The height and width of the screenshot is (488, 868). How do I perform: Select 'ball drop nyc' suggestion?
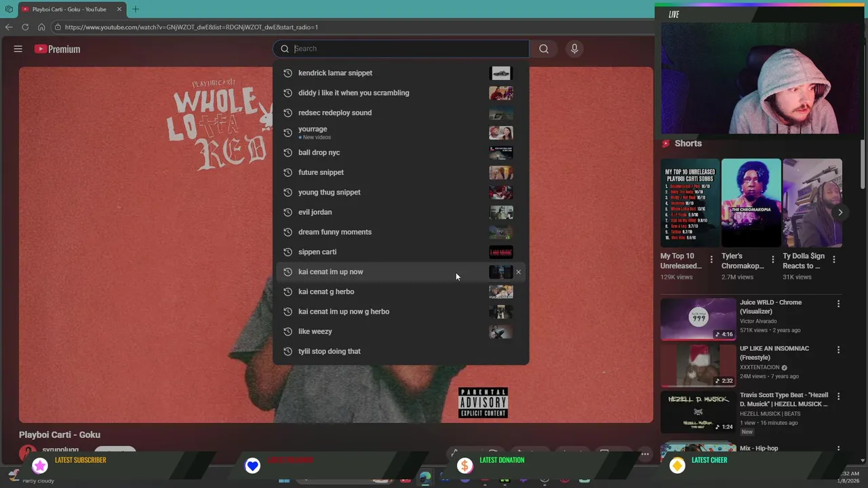(401, 152)
